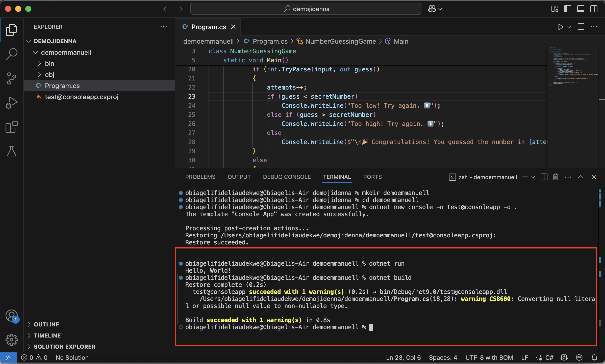Click the demojidenna search box in title bar

click(306, 9)
